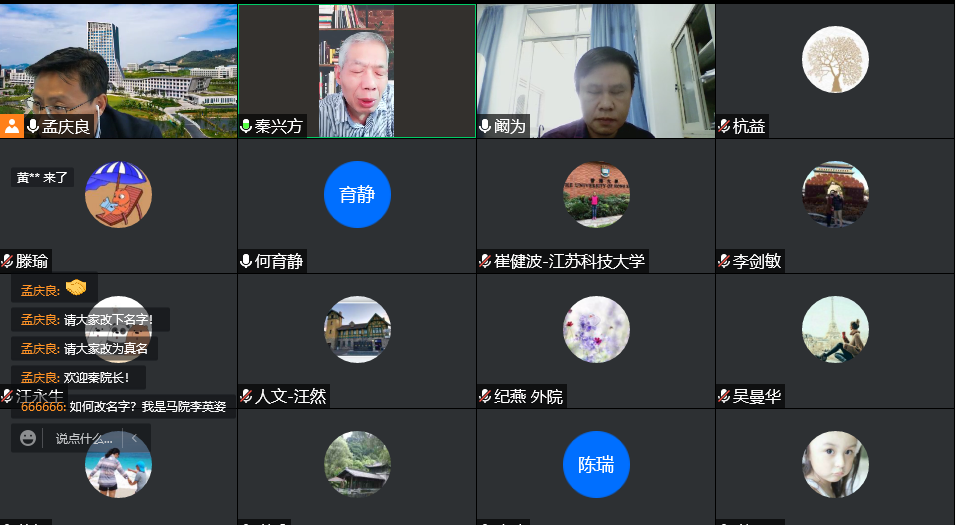This screenshot has height=525, width=956.
Task: Click the '黄** 来了' join notification
Action: (43, 177)
